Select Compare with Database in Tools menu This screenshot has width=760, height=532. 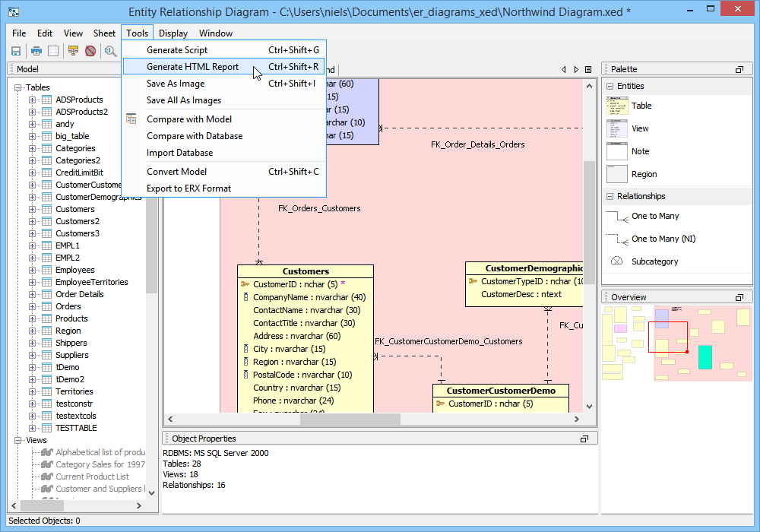[195, 136]
